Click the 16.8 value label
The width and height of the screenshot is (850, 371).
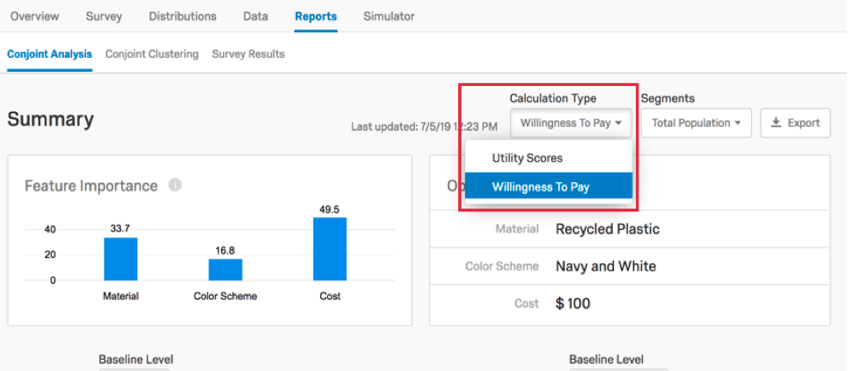tap(225, 251)
